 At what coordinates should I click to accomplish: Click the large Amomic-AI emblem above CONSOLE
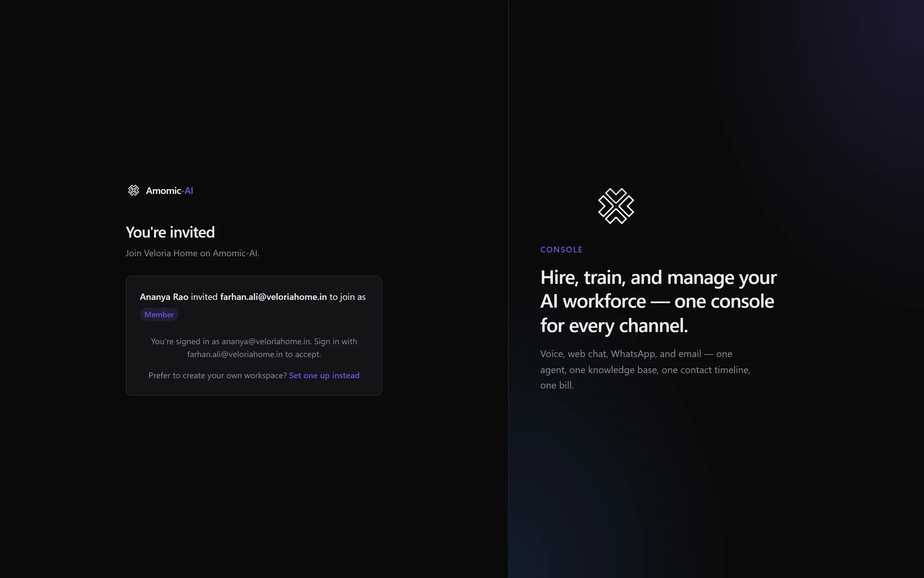click(x=616, y=206)
